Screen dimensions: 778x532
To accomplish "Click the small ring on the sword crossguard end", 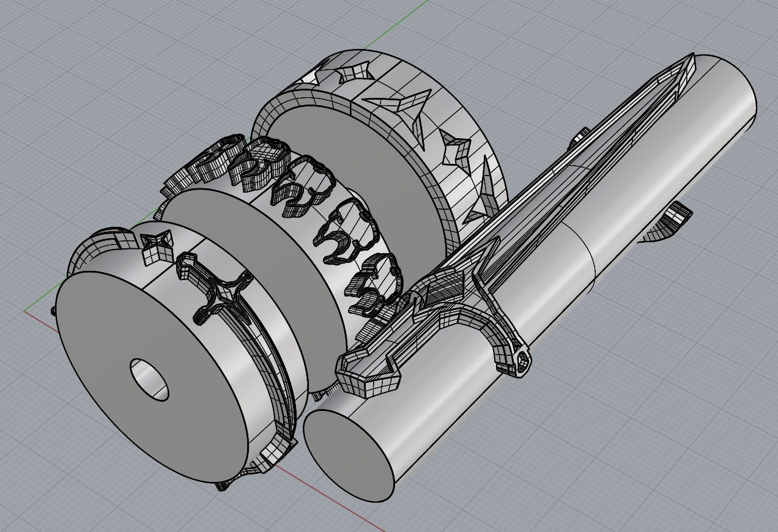I will [x=523, y=361].
